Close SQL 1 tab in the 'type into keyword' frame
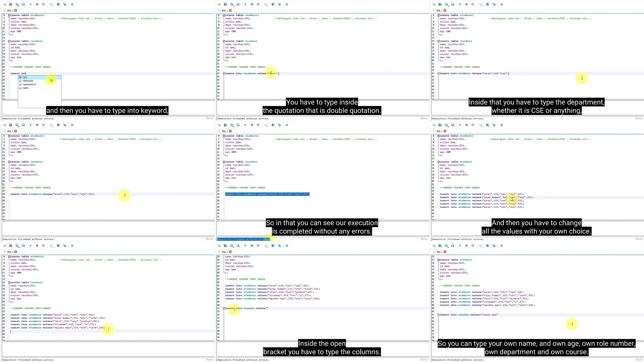644x362 pixels. pyautogui.click(x=16, y=10)
